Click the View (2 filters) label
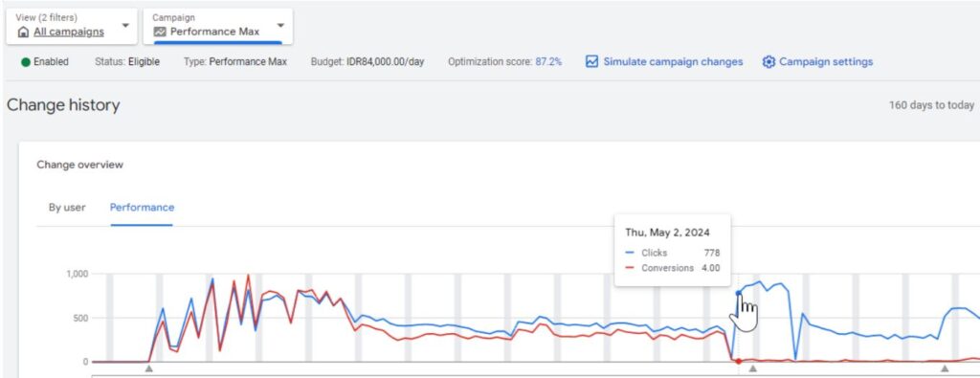Viewport: 980px width, 378px height. coord(46,17)
